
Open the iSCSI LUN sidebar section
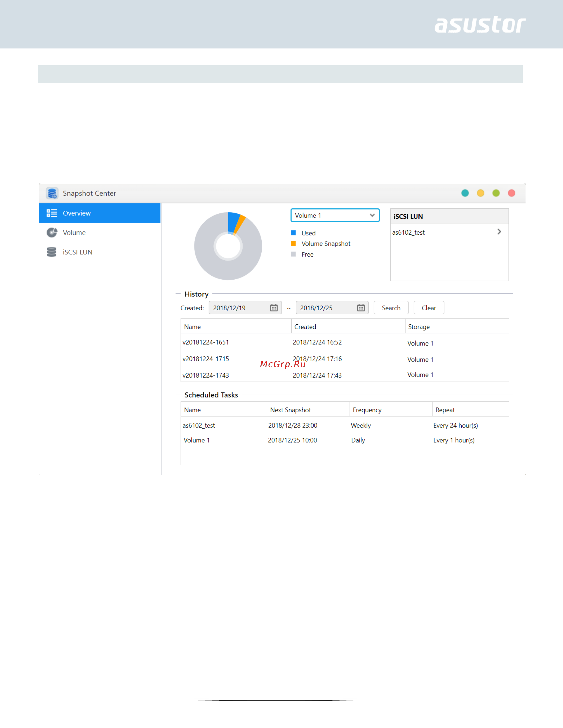tap(100, 252)
